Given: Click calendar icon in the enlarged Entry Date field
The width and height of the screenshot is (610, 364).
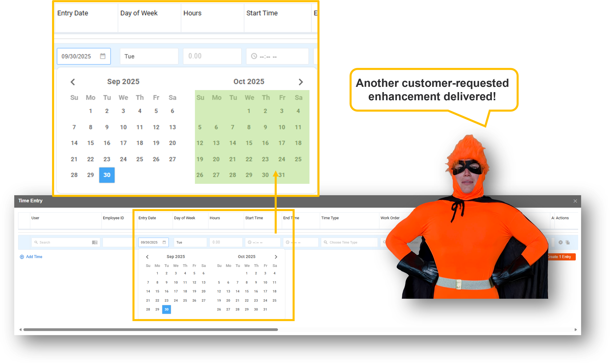Looking at the screenshot, I should pyautogui.click(x=103, y=56).
